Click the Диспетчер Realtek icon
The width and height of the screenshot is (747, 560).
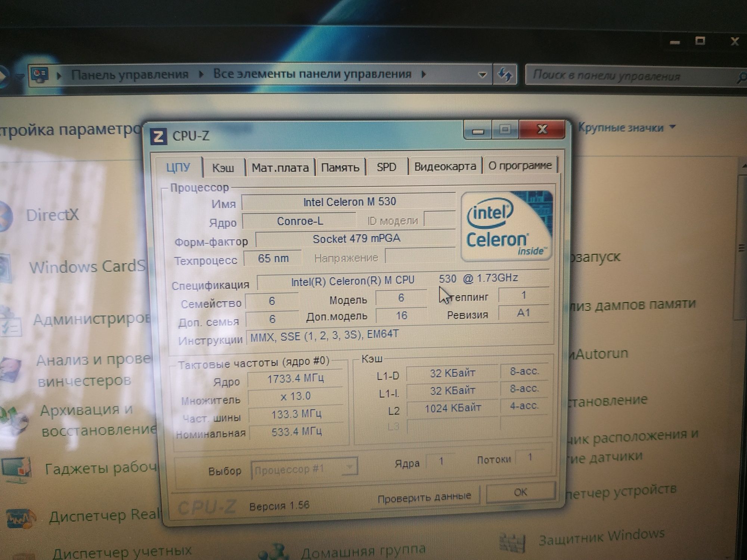point(21,519)
